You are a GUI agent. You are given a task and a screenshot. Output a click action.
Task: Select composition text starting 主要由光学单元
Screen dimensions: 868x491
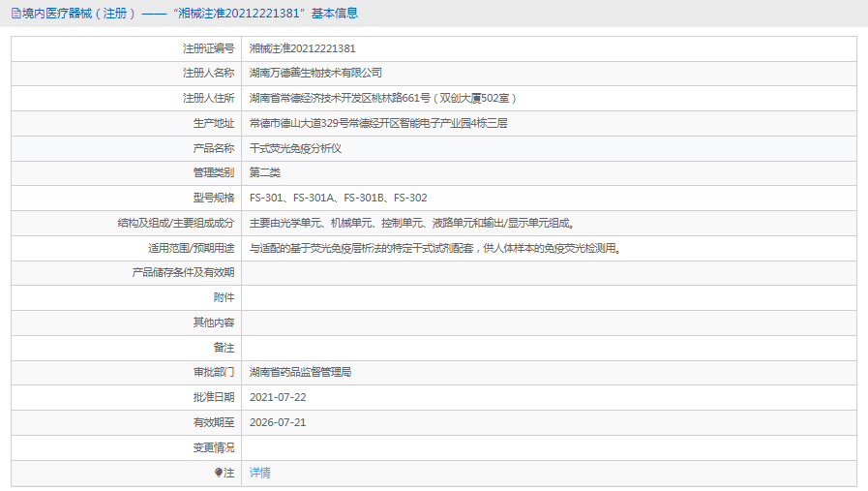(413, 224)
